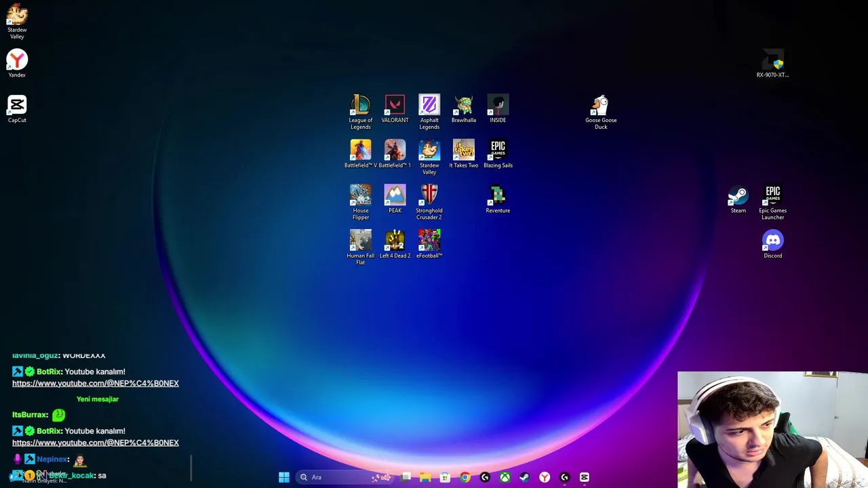Click the Left 4 Dead 2 icon
Screen dimensions: 868x488
point(395,244)
